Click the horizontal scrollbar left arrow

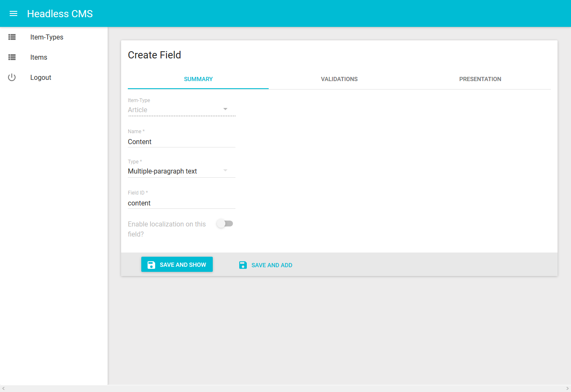3,389
